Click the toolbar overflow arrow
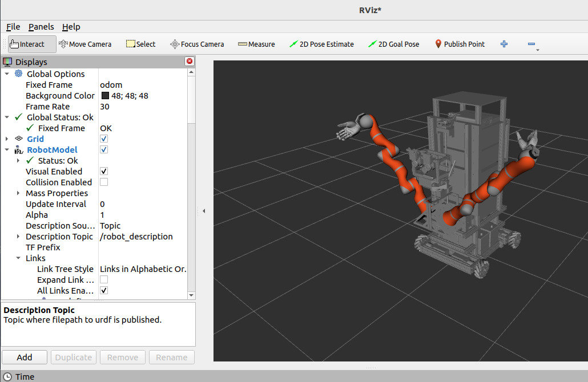588x382 pixels. 538,50
